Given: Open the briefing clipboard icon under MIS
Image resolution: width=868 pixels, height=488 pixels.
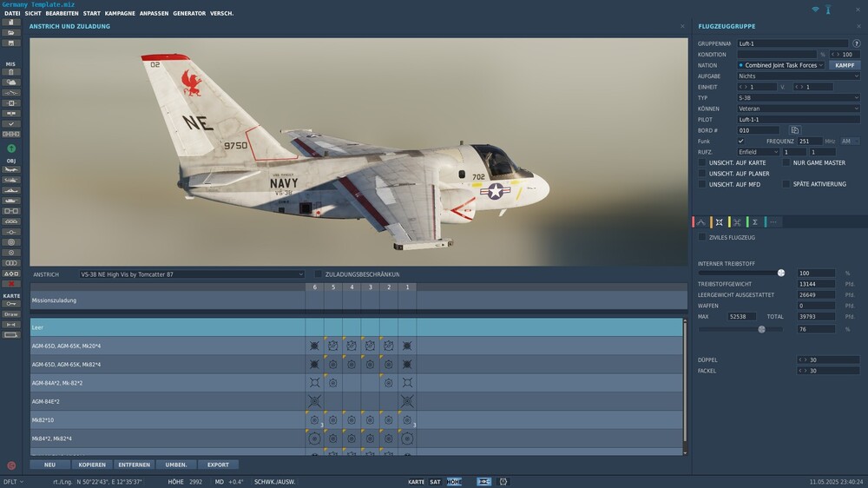Looking at the screenshot, I should (10, 72).
